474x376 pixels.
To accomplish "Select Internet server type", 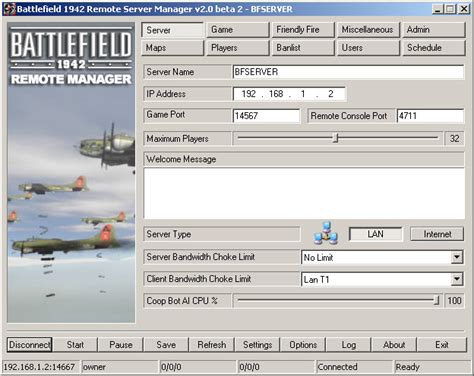I will point(437,234).
